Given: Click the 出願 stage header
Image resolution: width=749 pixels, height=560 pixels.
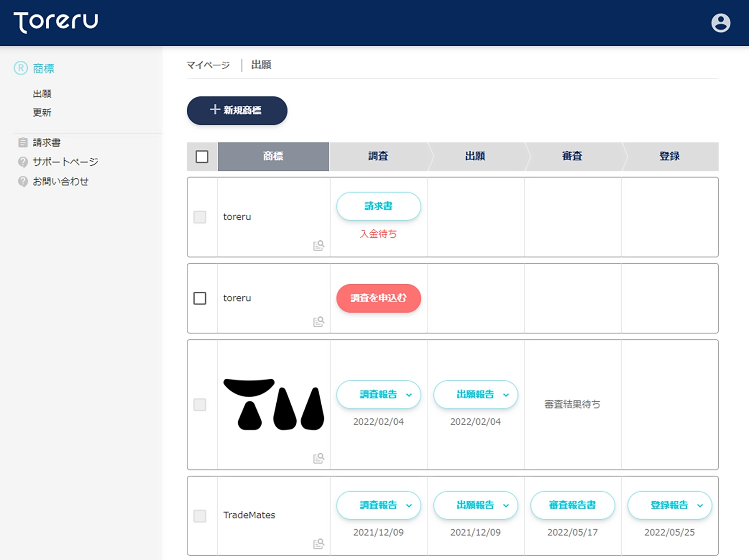Looking at the screenshot, I should pos(475,156).
